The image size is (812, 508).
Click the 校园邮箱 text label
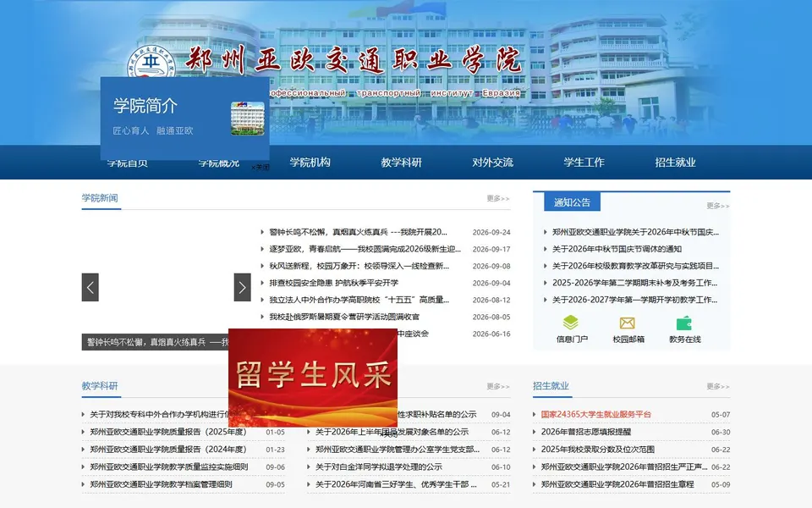628,340
